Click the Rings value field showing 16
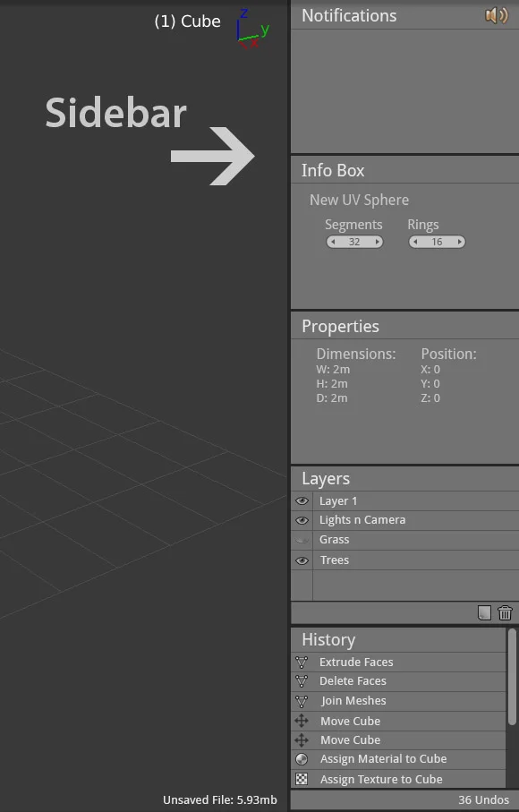 (438, 242)
